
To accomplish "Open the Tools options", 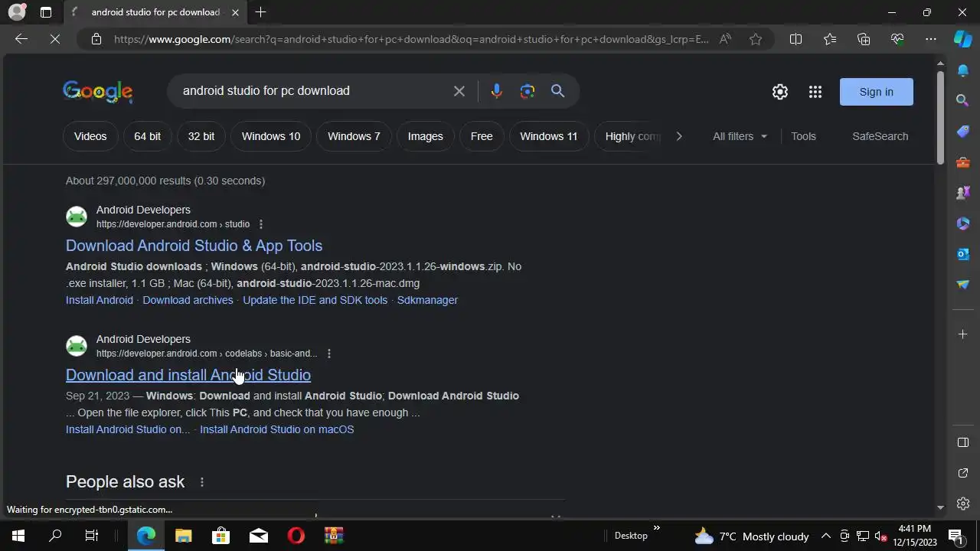I will 803,136.
